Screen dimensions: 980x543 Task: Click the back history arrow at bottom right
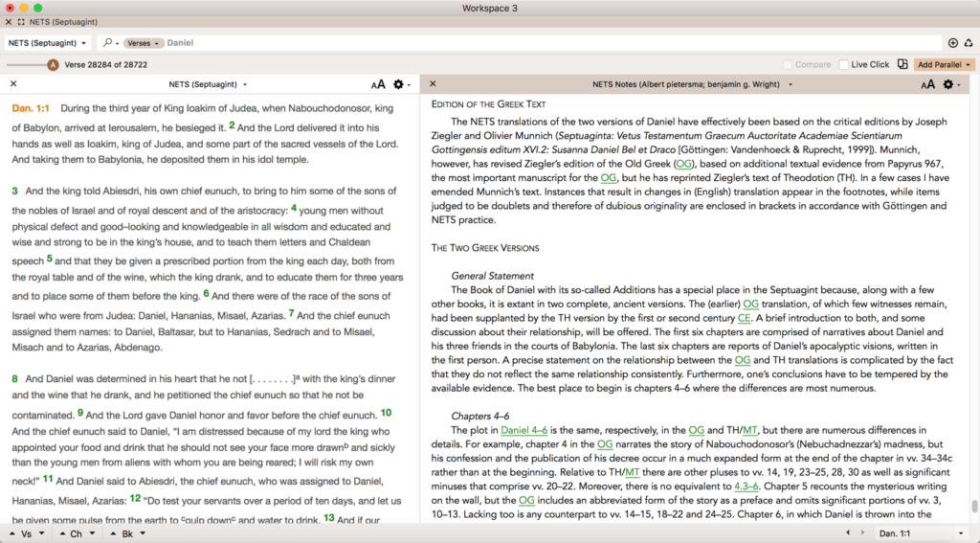pos(848,533)
